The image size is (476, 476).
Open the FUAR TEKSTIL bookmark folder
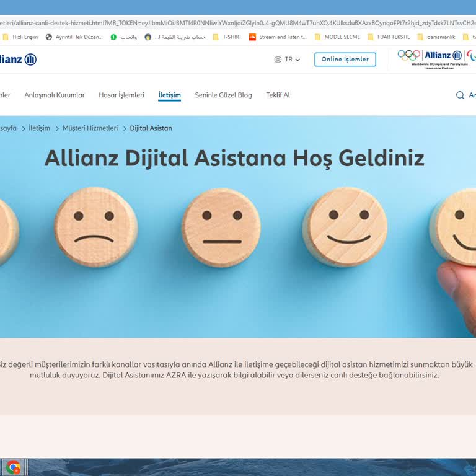[388, 37]
